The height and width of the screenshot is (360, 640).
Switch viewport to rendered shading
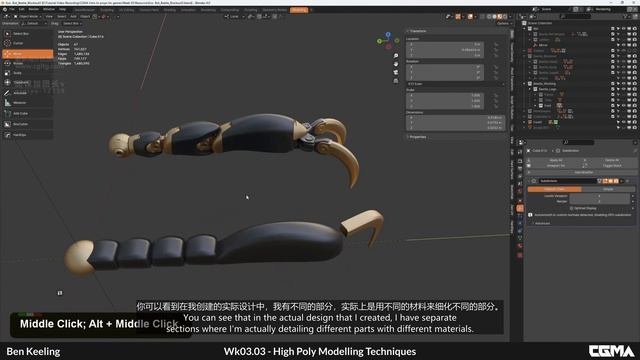tap(505, 17)
